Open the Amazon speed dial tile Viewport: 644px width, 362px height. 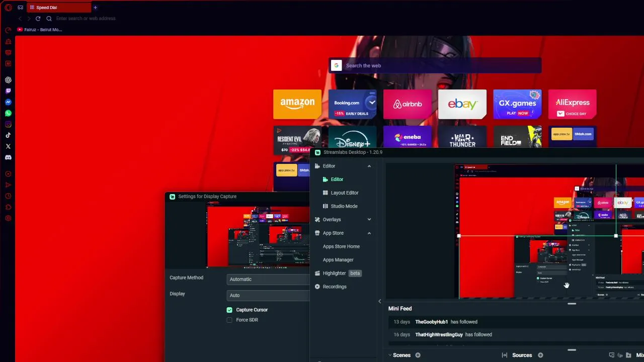click(x=297, y=104)
